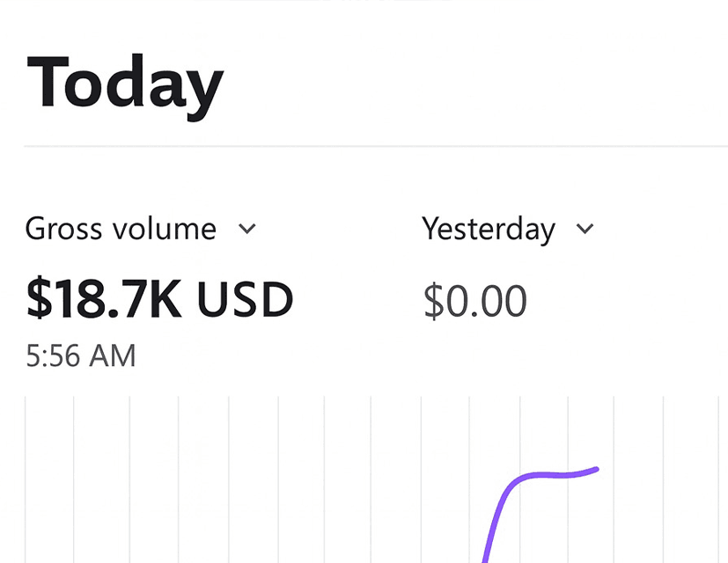Click the chevron next to Yesterday
Screen dimensions: 728x563
point(585,230)
